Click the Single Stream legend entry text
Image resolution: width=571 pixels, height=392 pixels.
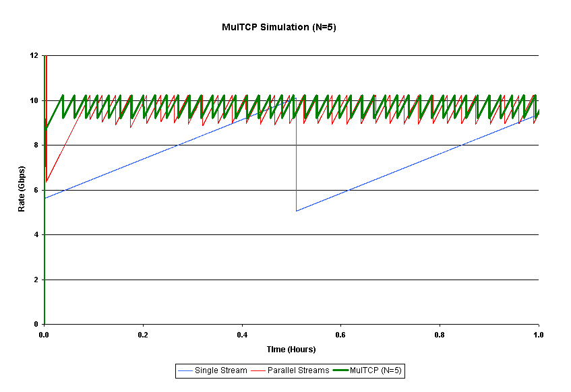click(220, 370)
